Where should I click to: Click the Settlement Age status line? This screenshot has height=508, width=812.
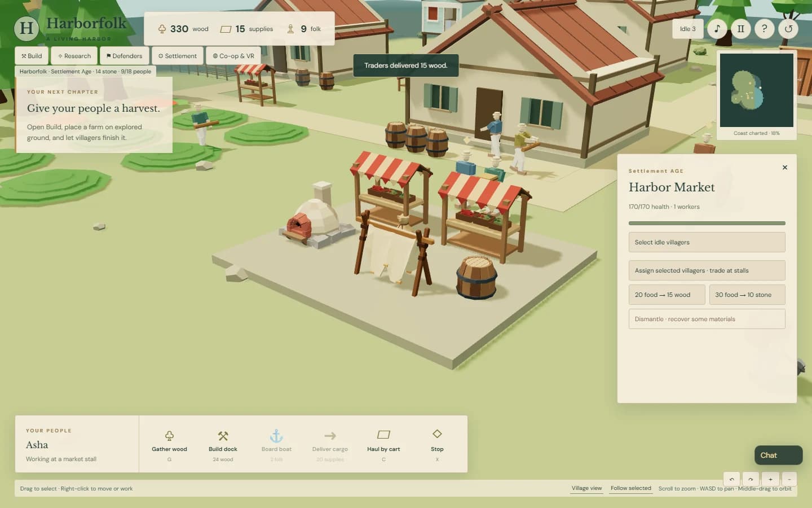coord(85,72)
